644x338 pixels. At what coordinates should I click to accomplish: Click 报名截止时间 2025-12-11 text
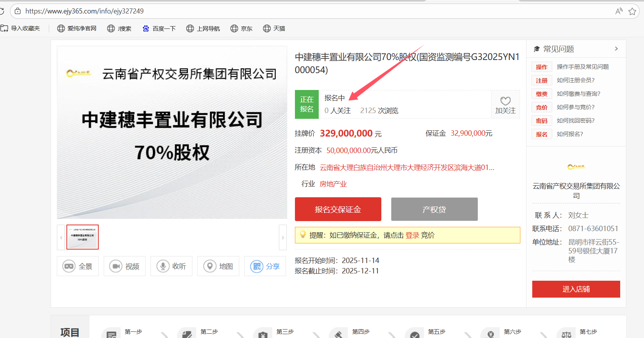coord(337,271)
